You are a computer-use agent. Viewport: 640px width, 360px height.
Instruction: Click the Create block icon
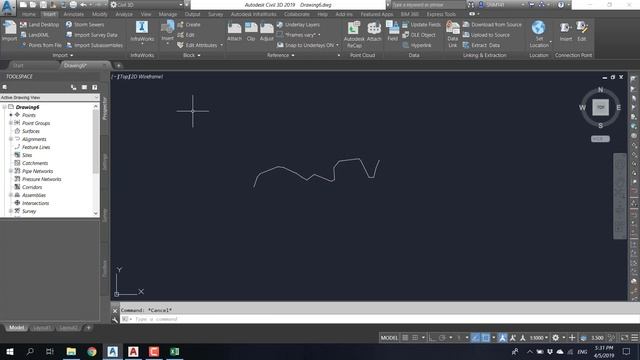pos(180,24)
